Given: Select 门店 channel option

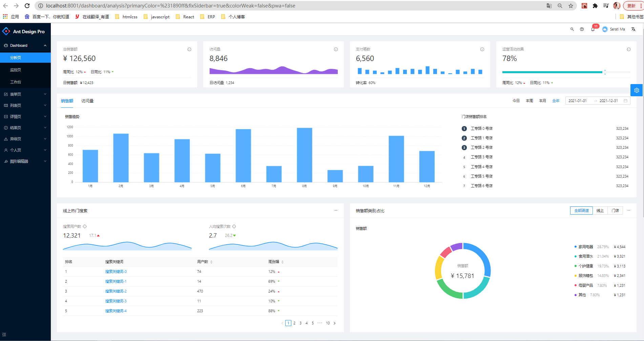Looking at the screenshot, I should pyautogui.click(x=615, y=210).
